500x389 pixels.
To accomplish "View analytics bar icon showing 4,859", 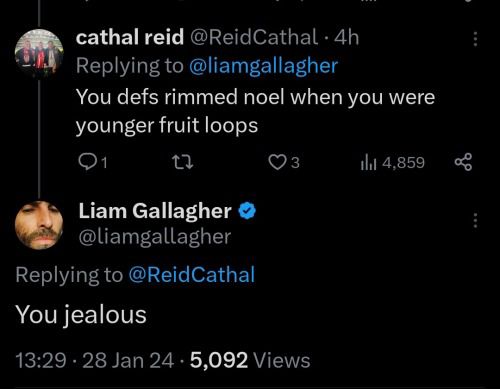I will pos(368,163).
